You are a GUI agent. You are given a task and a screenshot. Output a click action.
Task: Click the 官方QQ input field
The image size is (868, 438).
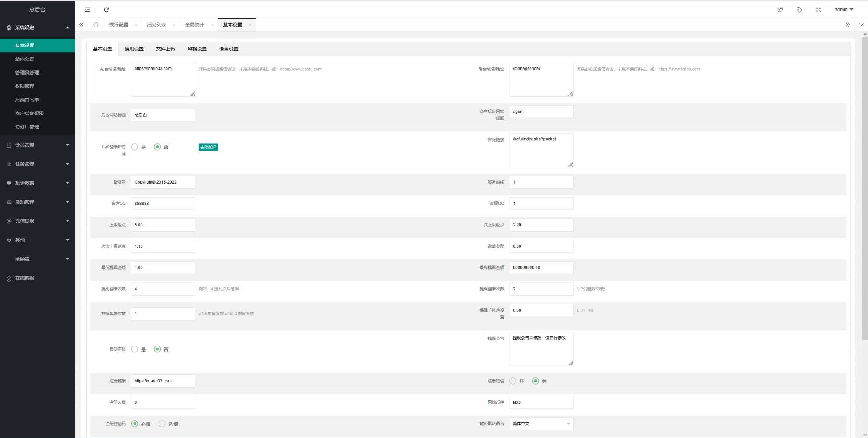pos(163,204)
